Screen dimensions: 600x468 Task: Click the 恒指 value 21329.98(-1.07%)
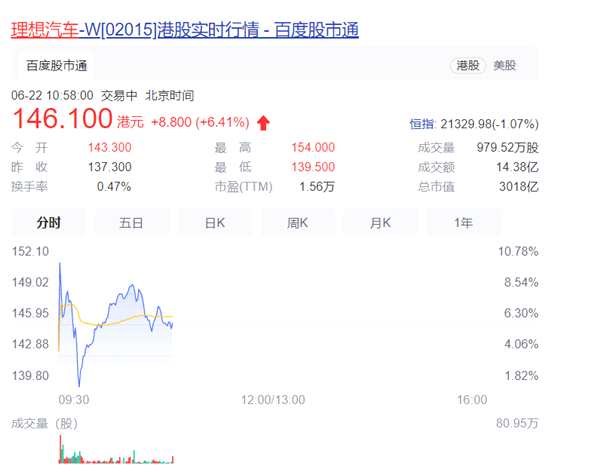coord(489,124)
